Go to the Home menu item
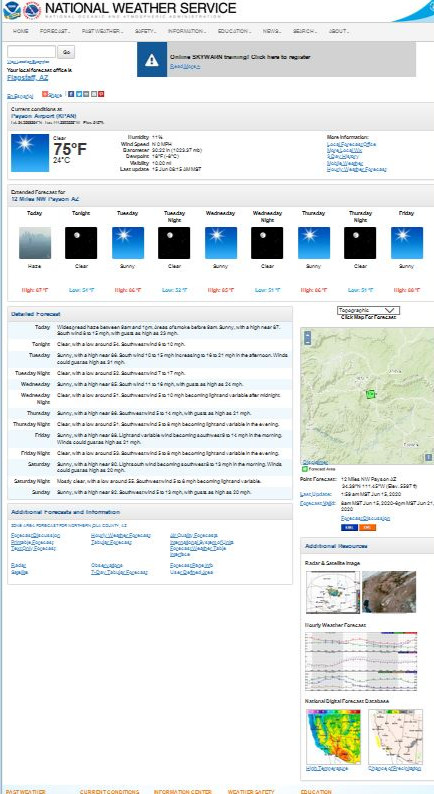Screen dimensions: 434x794 pyautogui.click(x=21, y=31)
